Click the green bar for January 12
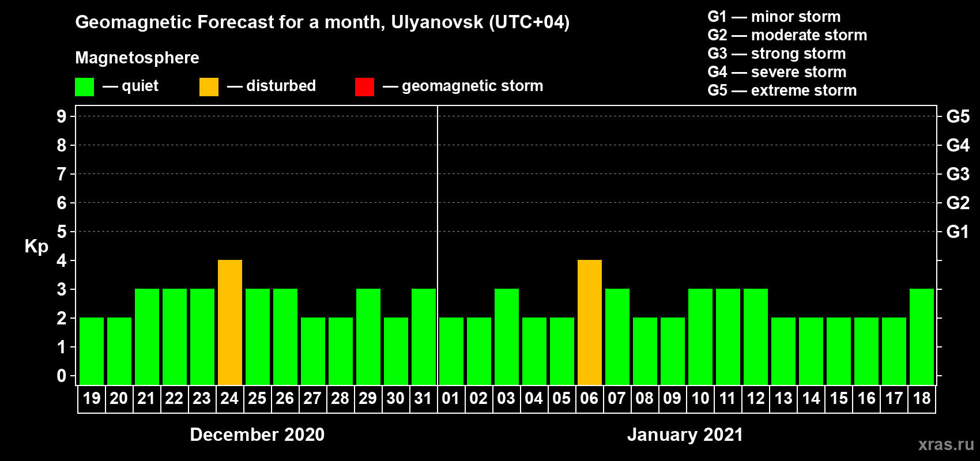Screen dimensions: 980x461 point(756,337)
